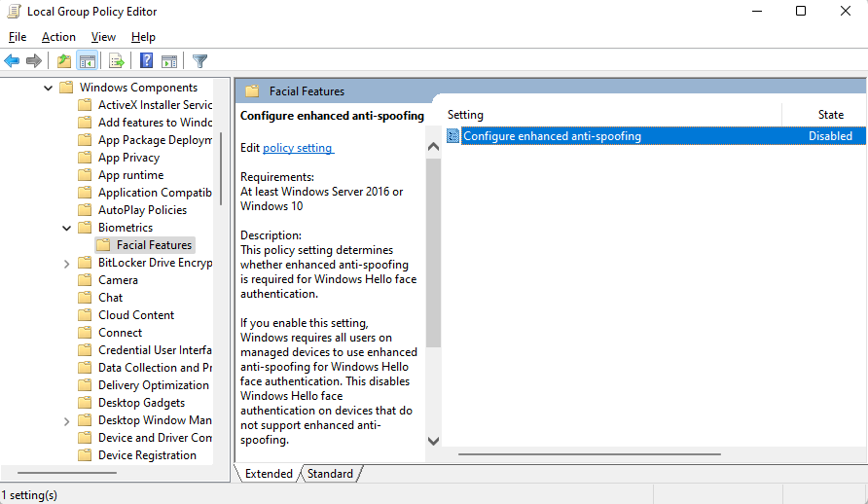Click description scrollbar up arrow
Image resolution: width=868 pixels, height=504 pixels.
coord(433,147)
